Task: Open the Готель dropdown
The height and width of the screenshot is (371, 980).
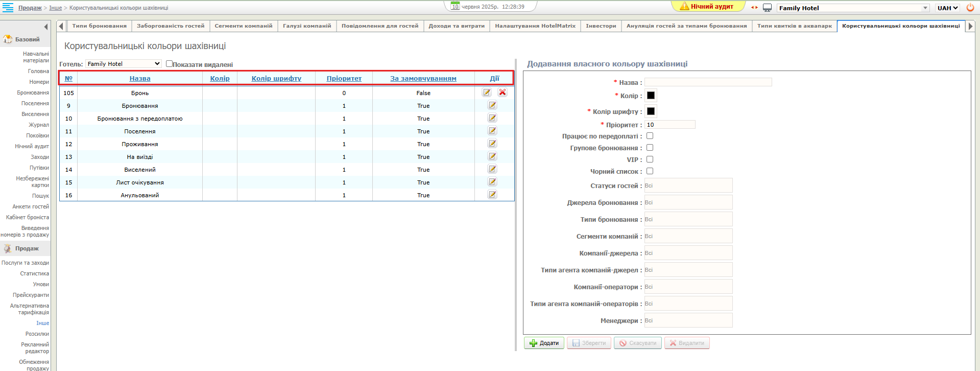Action: click(x=124, y=64)
